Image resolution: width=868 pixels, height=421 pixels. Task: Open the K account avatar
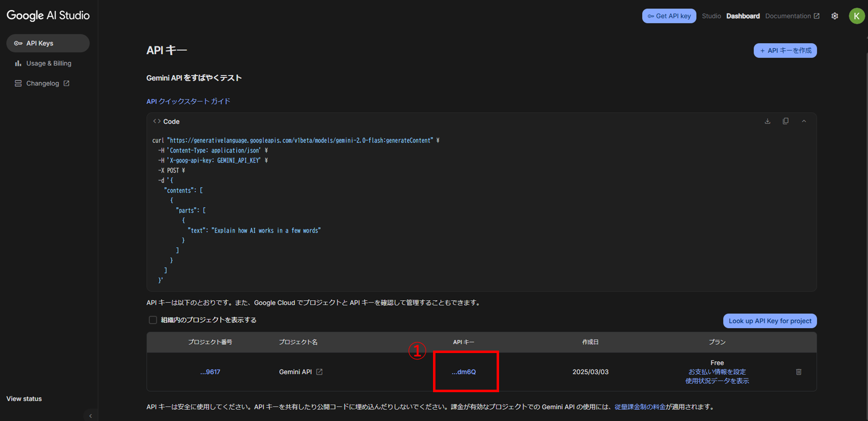pyautogui.click(x=856, y=16)
